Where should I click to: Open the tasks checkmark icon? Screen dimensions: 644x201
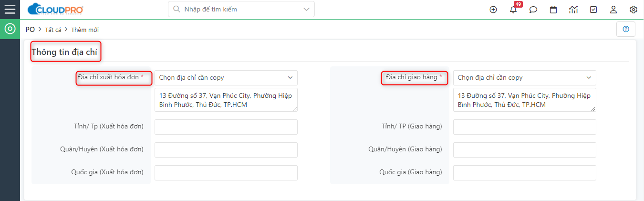(593, 10)
